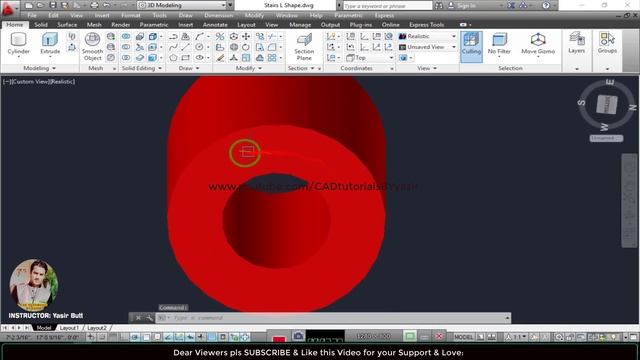Select the Polygon tool in Draw panel

(173, 58)
